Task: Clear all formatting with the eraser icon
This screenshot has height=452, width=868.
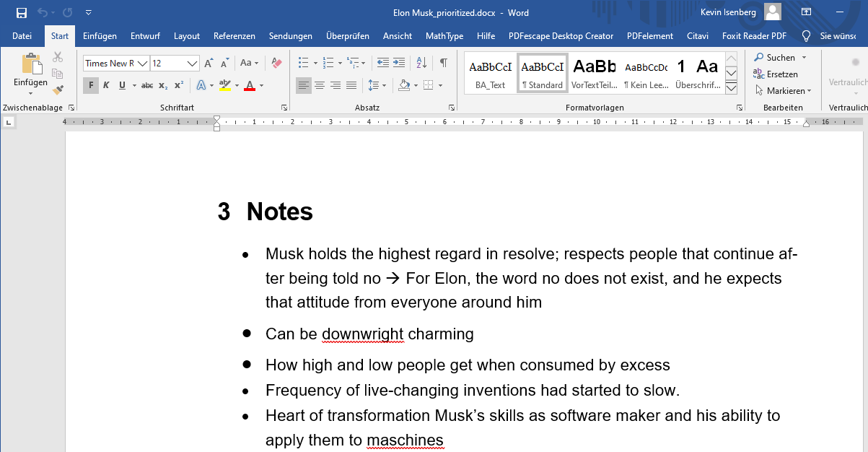Action: tap(276, 64)
